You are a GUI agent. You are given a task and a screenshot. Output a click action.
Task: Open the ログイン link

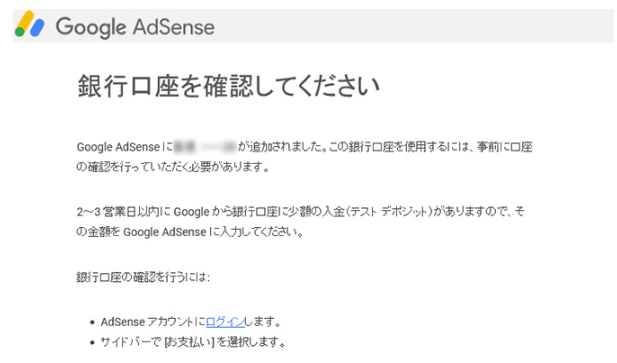[225, 322]
